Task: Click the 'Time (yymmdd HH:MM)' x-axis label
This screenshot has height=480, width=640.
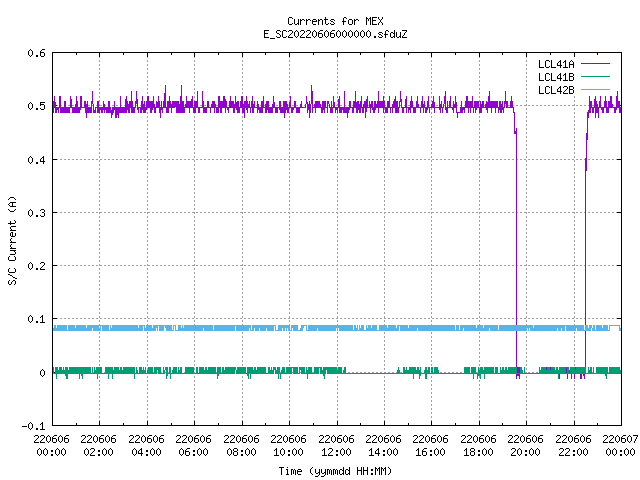Action: click(x=335, y=471)
